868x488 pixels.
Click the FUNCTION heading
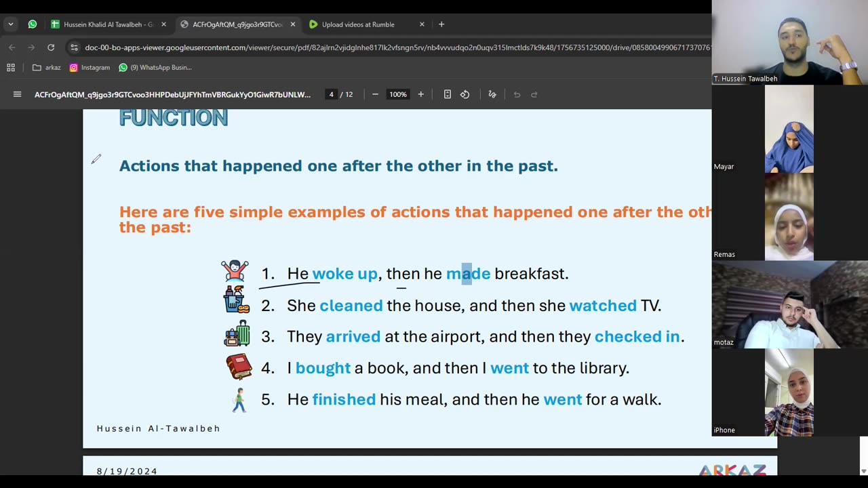174,117
